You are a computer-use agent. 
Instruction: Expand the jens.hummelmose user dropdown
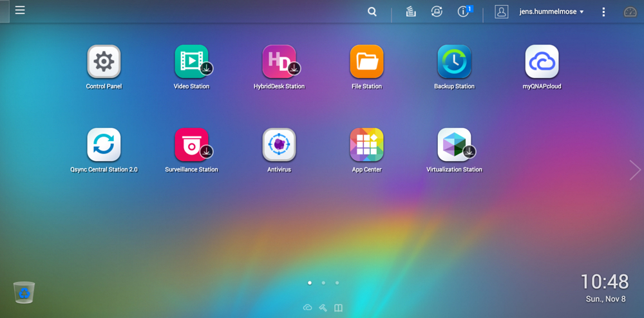point(551,12)
